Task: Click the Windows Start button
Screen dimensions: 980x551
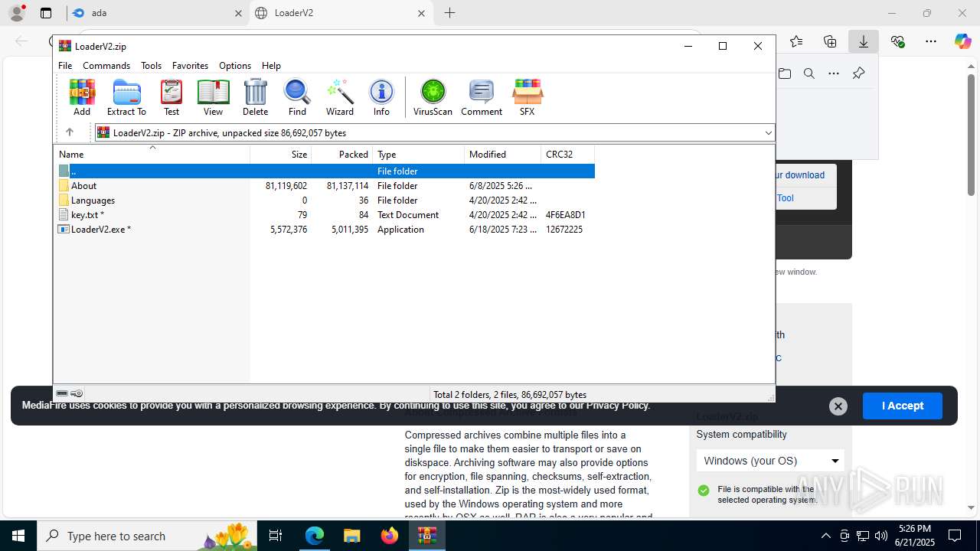Action: [18, 536]
